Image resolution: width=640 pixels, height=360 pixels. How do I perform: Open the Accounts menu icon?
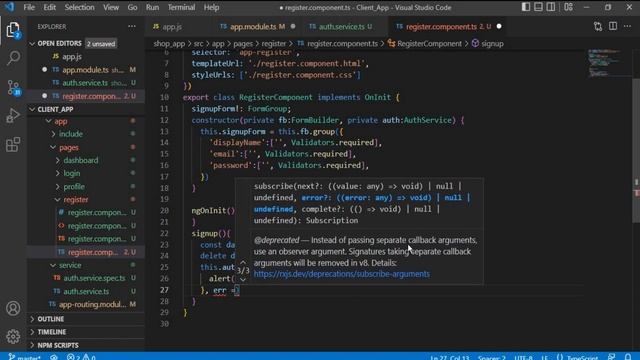(13, 308)
